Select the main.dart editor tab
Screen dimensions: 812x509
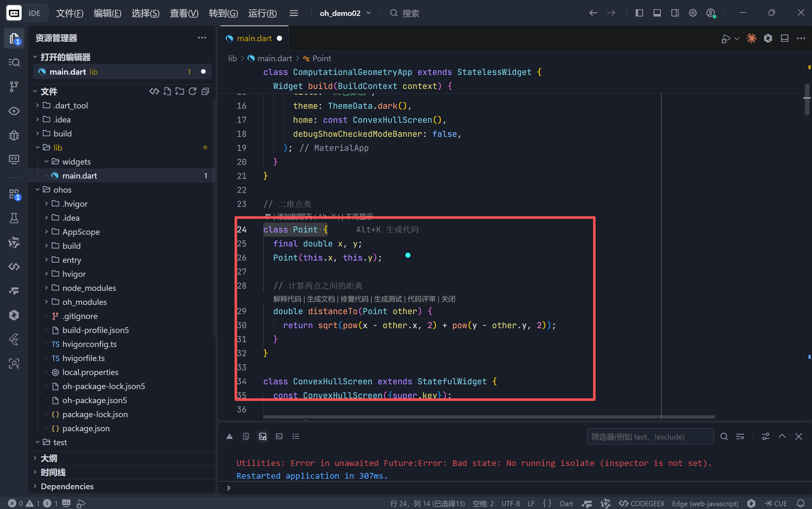[254, 38]
